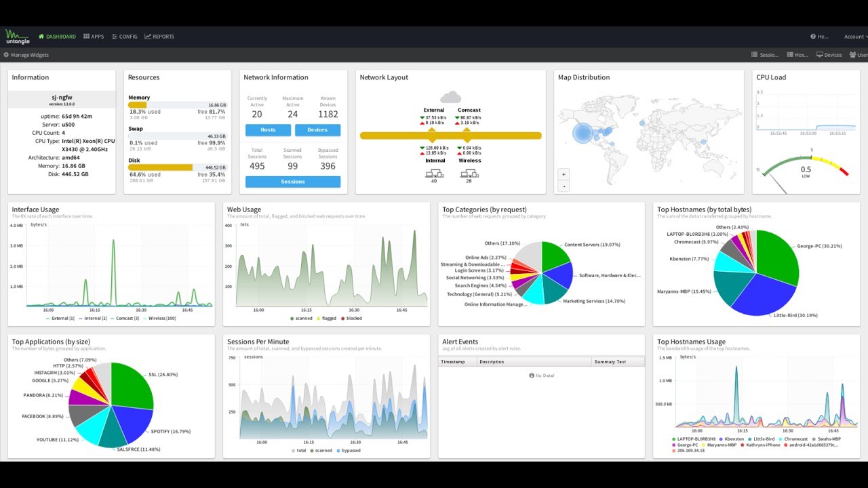Click the Description column header

[534, 362]
